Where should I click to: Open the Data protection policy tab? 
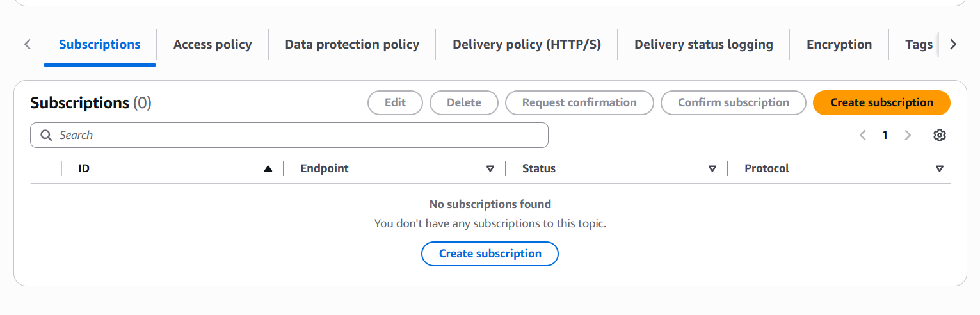pyautogui.click(x=352, y=45)
